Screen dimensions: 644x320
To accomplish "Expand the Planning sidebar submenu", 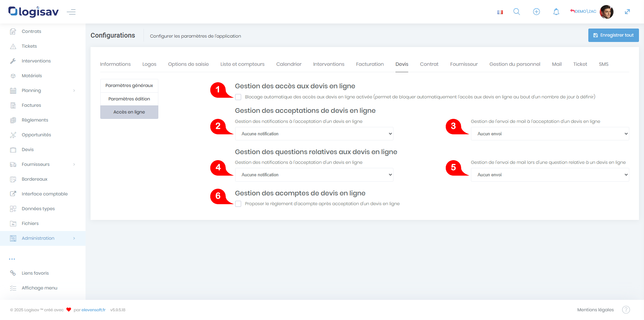I will pos(74,91).
